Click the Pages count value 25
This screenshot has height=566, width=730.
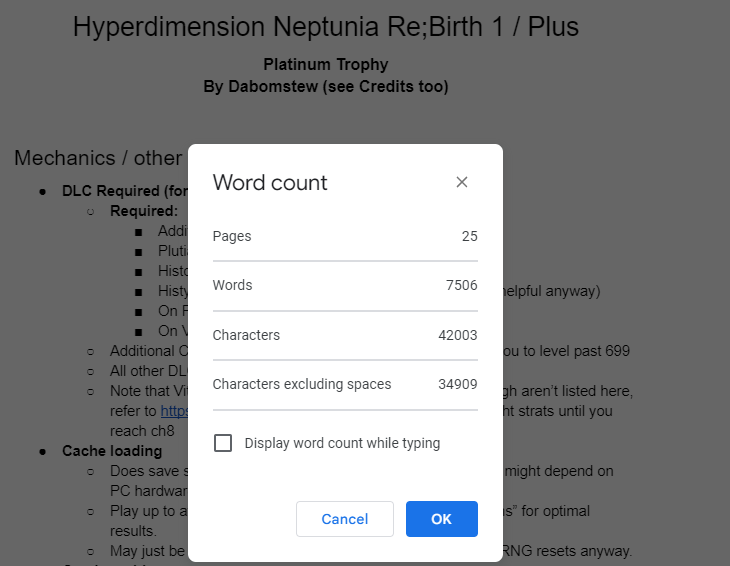click(469, 236)
